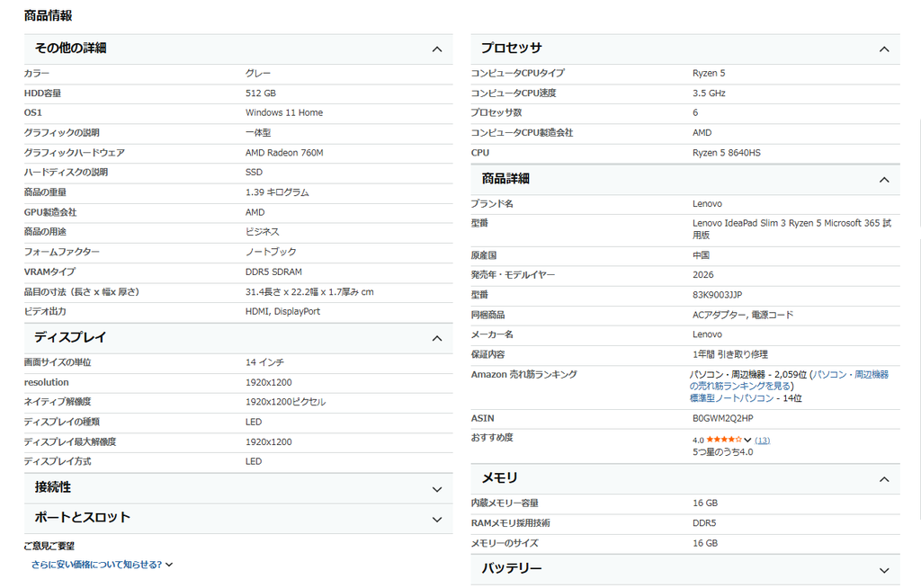
Task: Select the value HDMI, DisplayPort
Action: [282, 311]
